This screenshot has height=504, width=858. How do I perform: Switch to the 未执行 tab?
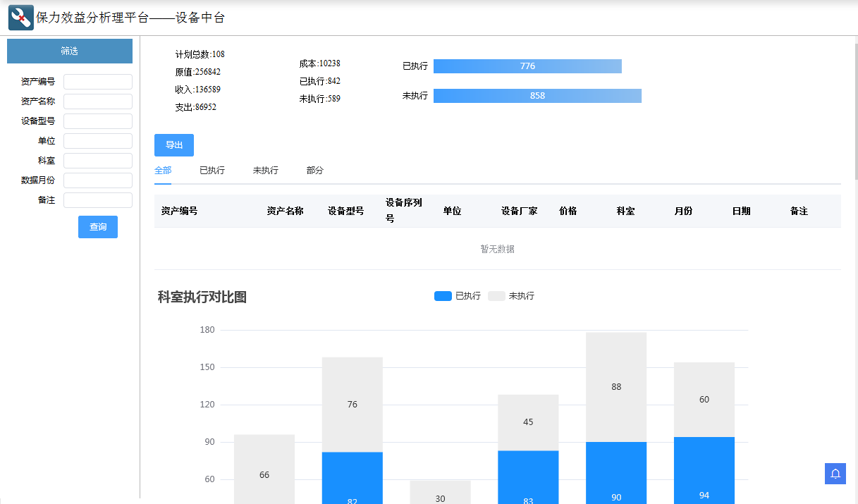click(266, 171)
